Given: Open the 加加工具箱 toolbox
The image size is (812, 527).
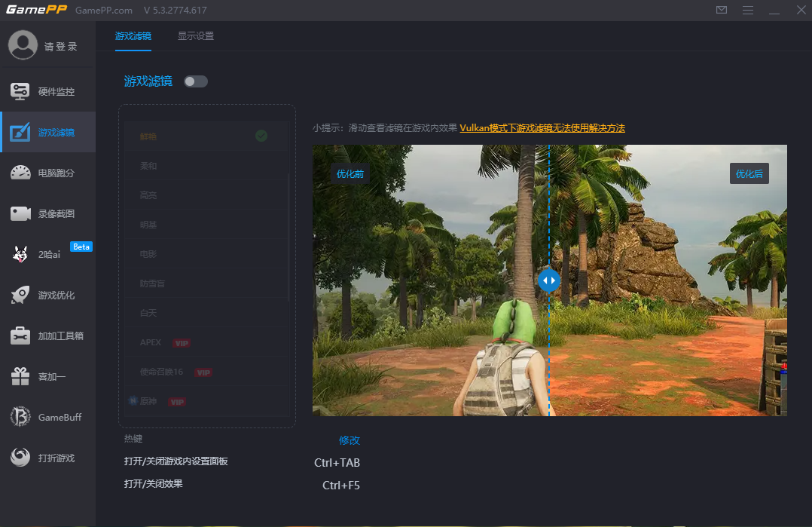Looking at the screenshot, I should click(x=47, y=336).
